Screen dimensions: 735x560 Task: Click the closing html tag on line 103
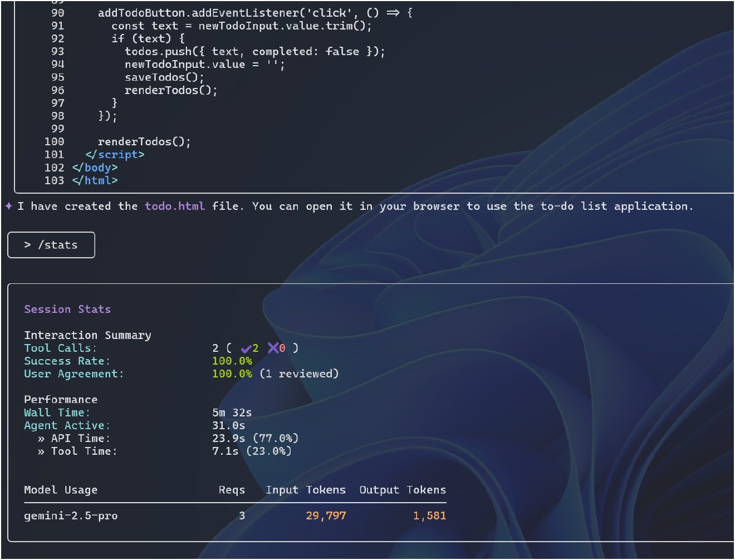[94, 180]
